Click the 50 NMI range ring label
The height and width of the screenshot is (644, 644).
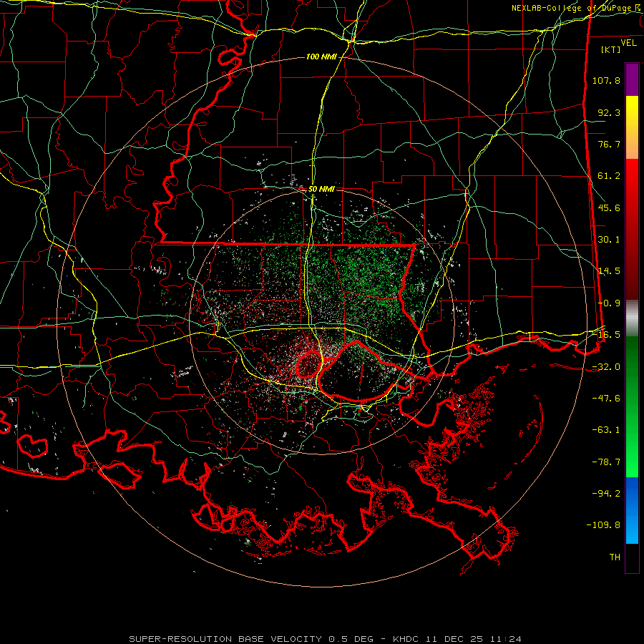[x=321, y=189]
